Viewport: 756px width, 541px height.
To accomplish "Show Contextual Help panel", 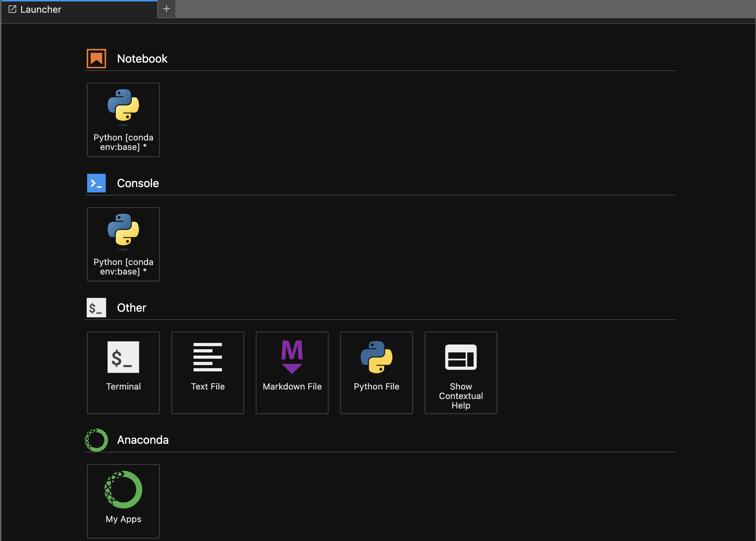I will [x=461, y=372].
